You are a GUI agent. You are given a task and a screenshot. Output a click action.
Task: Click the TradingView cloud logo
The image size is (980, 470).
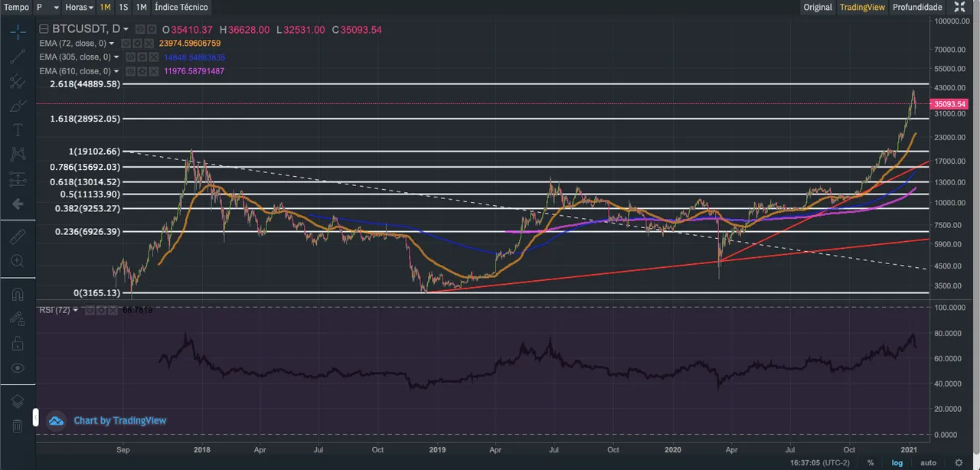click(56, 420)
